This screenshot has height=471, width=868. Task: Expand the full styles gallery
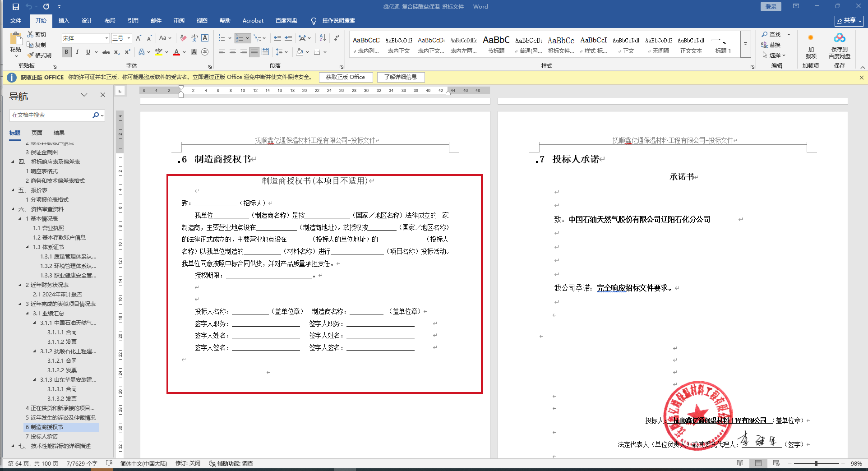pyautogui.click(x=745, y=44)
